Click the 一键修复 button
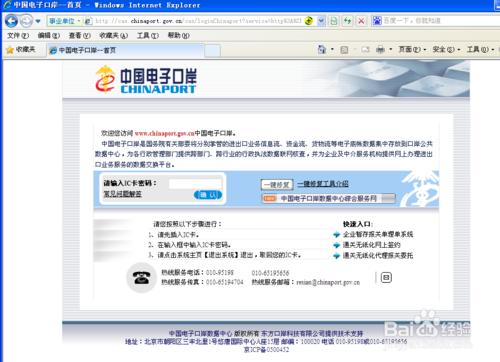The height and width of the screenshot is (362, 500). (277, 184)
